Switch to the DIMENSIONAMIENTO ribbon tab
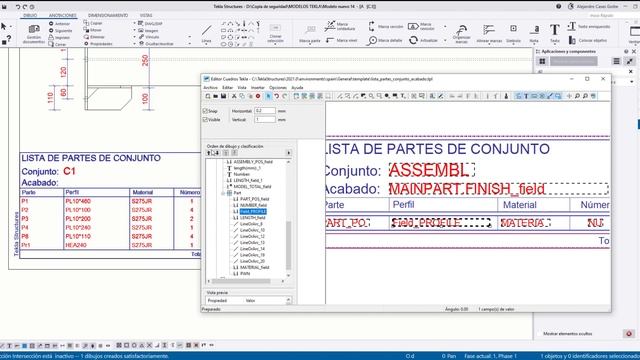The height and width of the screenshot is (360, 640). [108, 15]
